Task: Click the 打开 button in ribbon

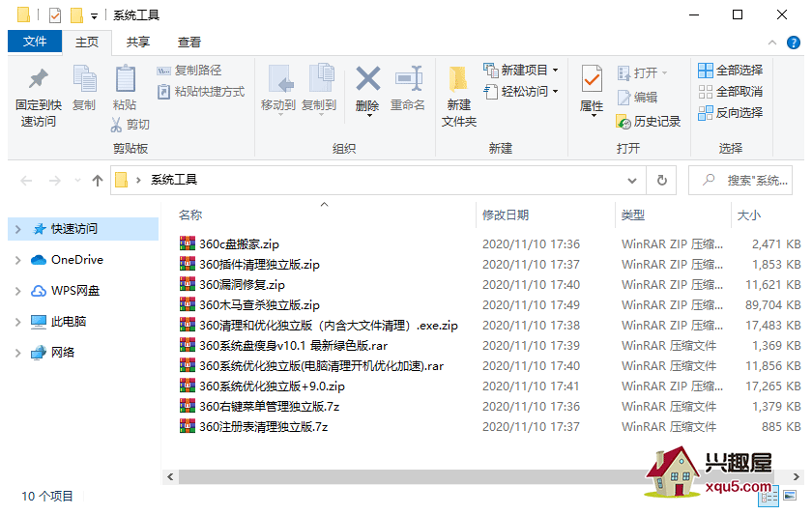Action: tap(642, 73)
